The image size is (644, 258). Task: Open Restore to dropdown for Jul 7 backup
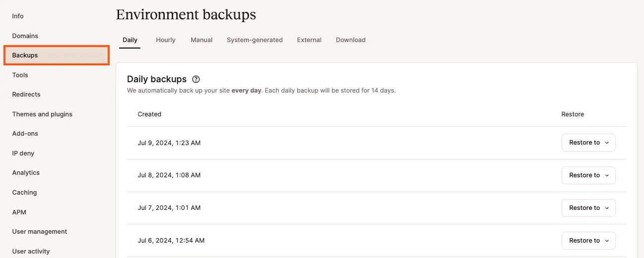(588, 208)
